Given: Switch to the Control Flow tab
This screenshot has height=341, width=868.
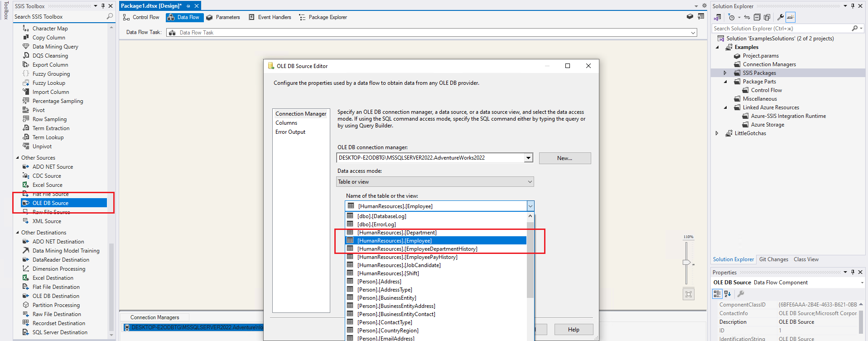Looking at the screenshot, I should coord(141,17).
